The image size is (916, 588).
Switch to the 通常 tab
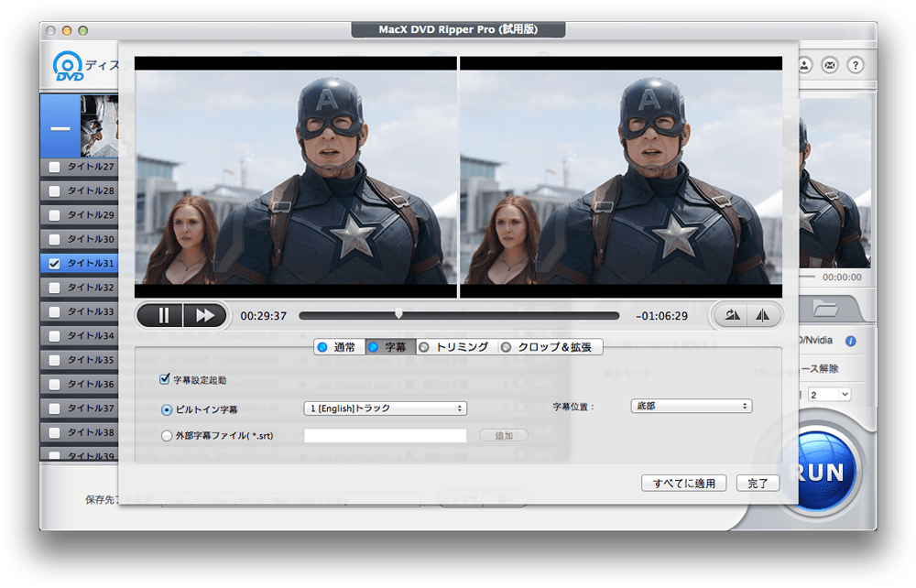point(339,347)
